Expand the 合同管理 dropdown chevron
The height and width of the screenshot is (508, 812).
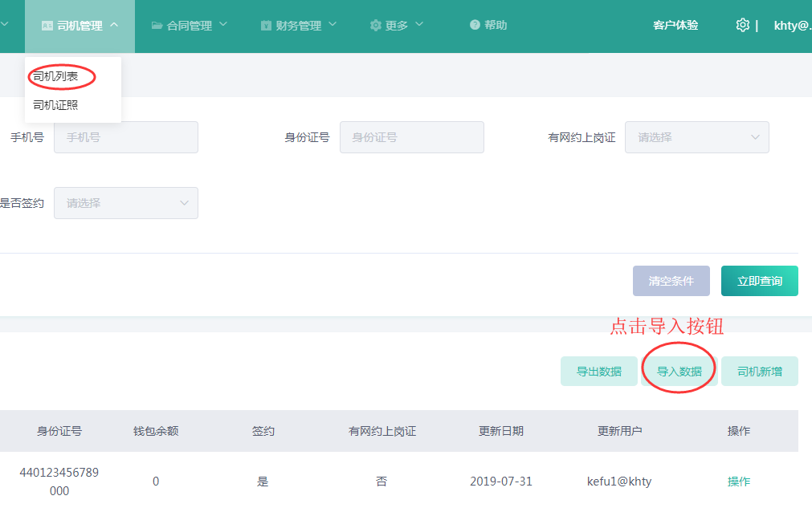click(223, 25)
